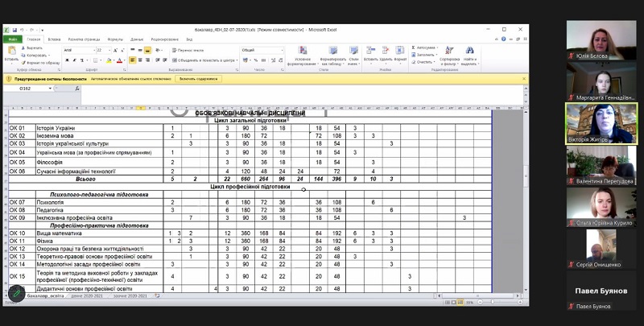Select Bottom Align vertical alignment
Image resolution: width=644 pixels, height=326 pixels.
click(x=147, y=51)
